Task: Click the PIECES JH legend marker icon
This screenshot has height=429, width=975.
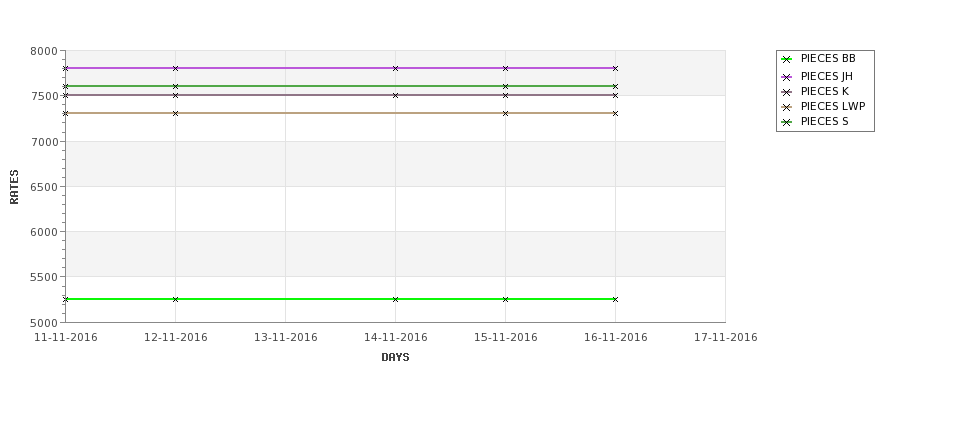Action: click(787, 77)
